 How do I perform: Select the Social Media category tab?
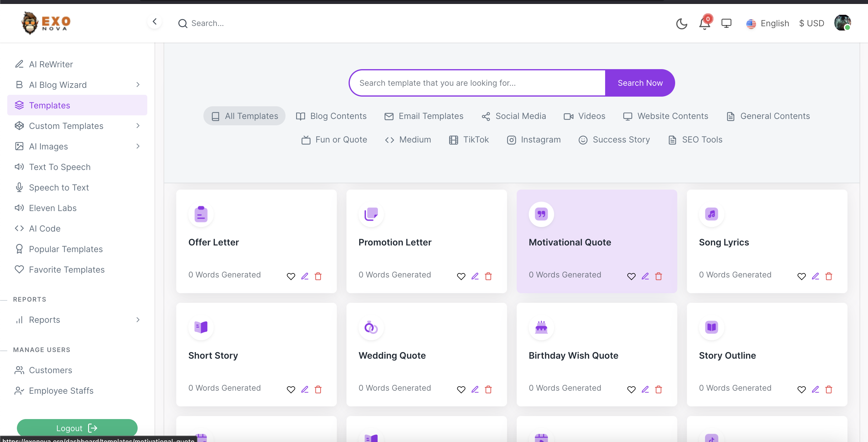point(514,116)
